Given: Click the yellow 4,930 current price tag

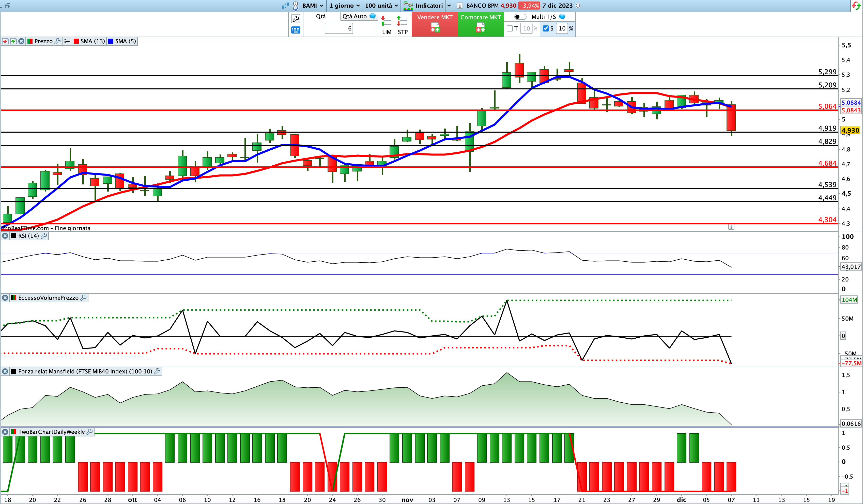Looking at the screenshot, I should coord(850,131).
